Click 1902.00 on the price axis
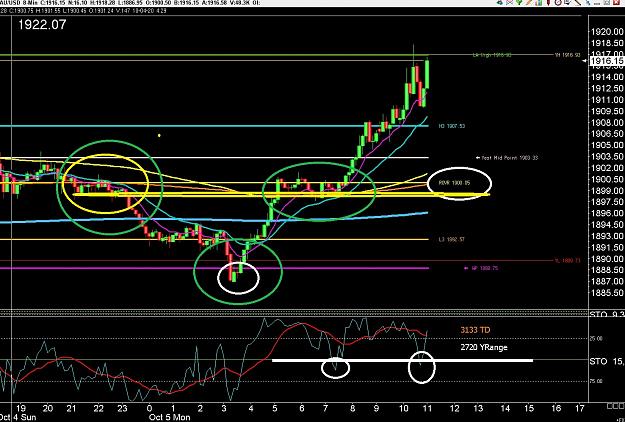 607,168
